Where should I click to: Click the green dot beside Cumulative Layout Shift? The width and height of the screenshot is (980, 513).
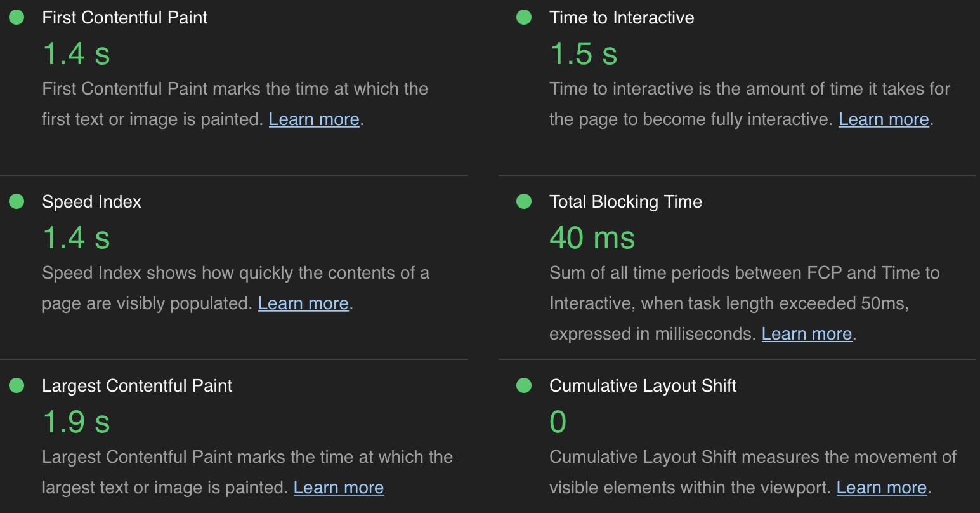524,386
